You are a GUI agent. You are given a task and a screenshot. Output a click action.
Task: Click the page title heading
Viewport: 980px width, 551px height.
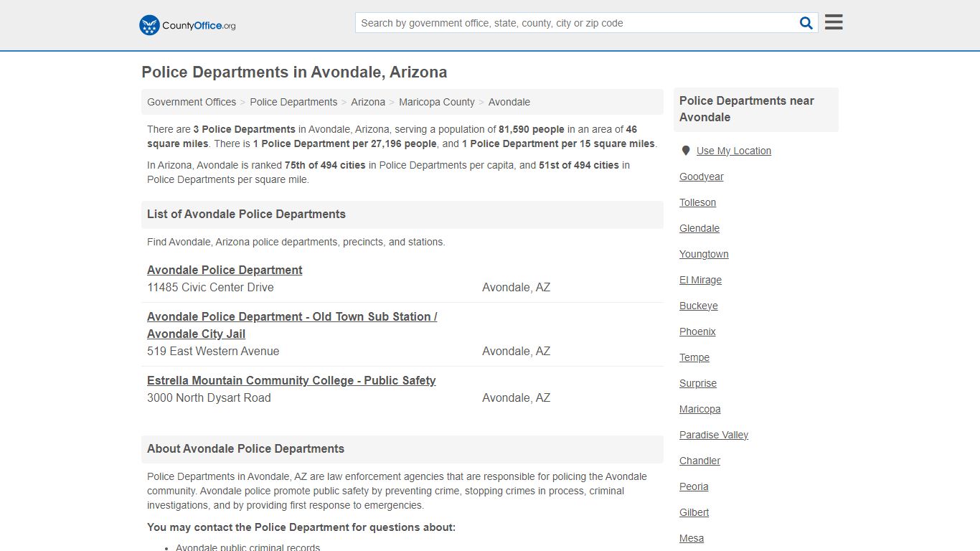click(x=294, y=72)
